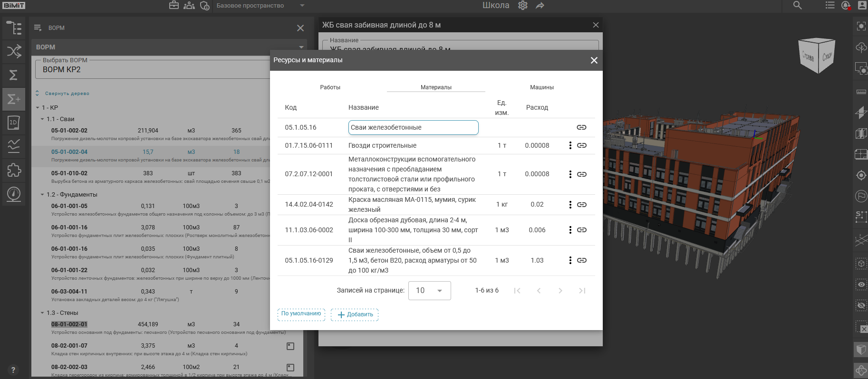868x379 pixels.
Task: Collapse the 1.2 - Фундаменты tree node
Action: (x=42, y=195)
